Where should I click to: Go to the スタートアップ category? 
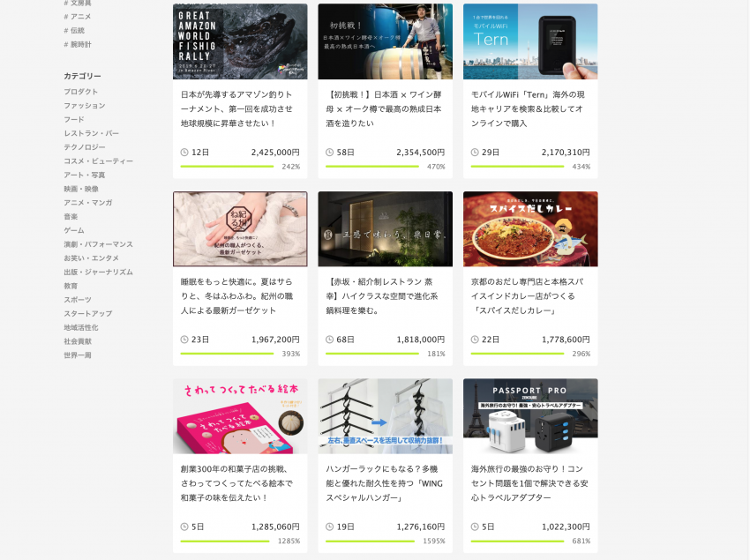point(86,313)
